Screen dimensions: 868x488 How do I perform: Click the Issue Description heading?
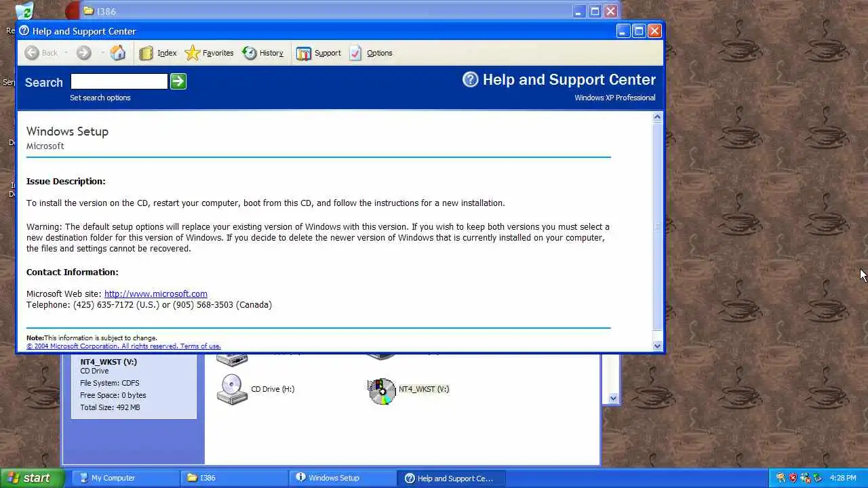[x=66, y=181]
